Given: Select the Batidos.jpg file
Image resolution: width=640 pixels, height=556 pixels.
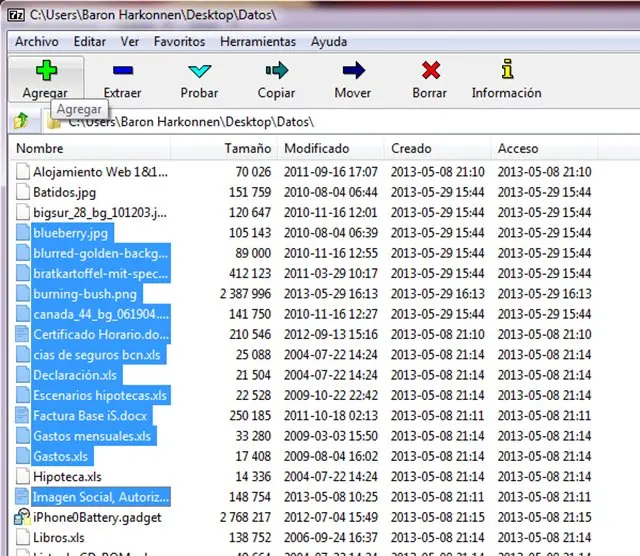Looking at the screenshot, I should [x=64, y=192].
